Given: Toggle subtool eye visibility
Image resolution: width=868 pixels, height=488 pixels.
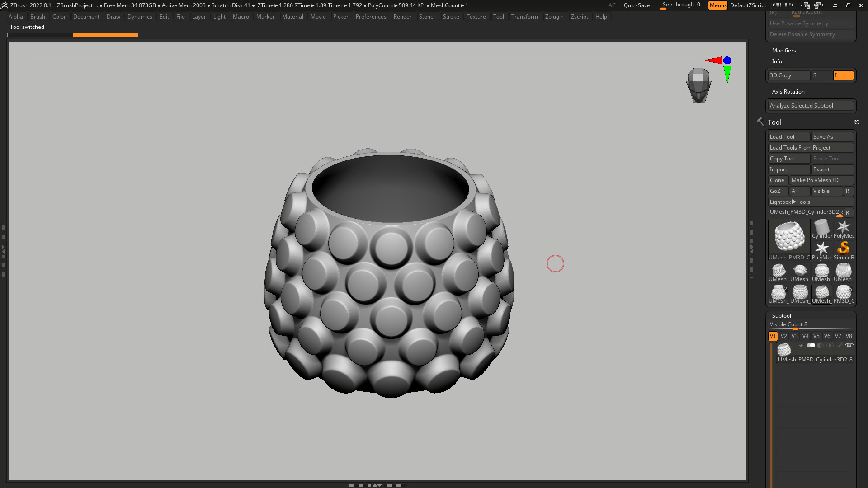Looking at the screenshot, I should point(849,345).
